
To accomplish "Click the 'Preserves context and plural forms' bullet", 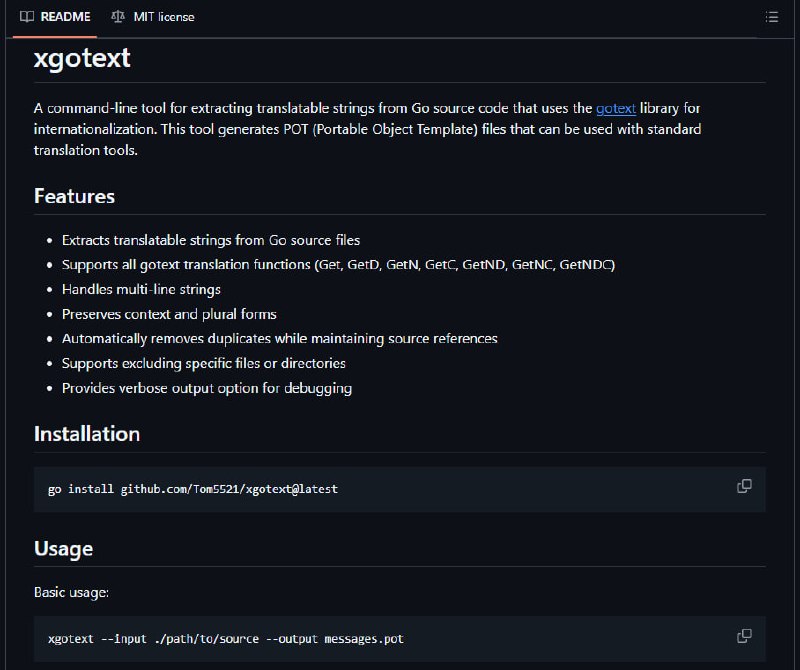I will (x=169, y=314).
